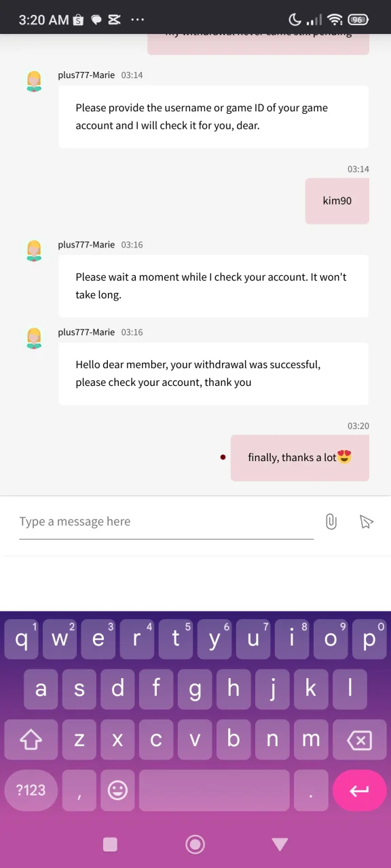Tap the 'q' key on keyboard

click(22, 639)
